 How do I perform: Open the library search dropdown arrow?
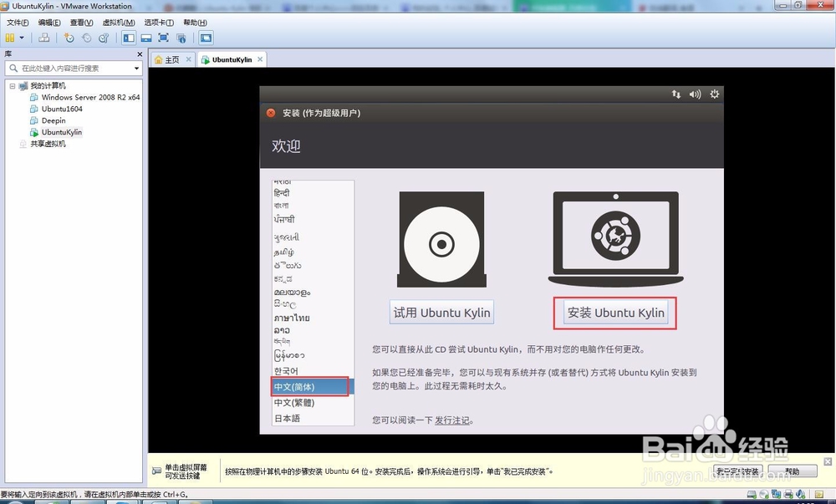pyautogui.click(x=135, y=68)
